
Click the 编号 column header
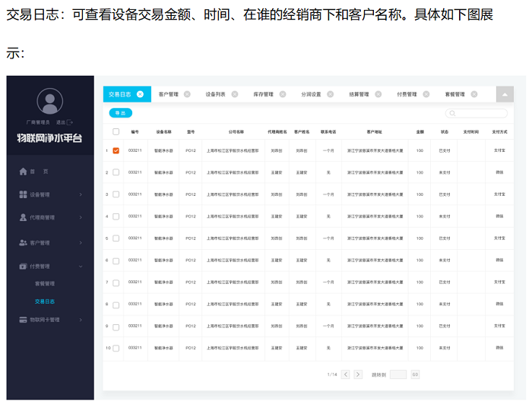click(x=135, y=131)
